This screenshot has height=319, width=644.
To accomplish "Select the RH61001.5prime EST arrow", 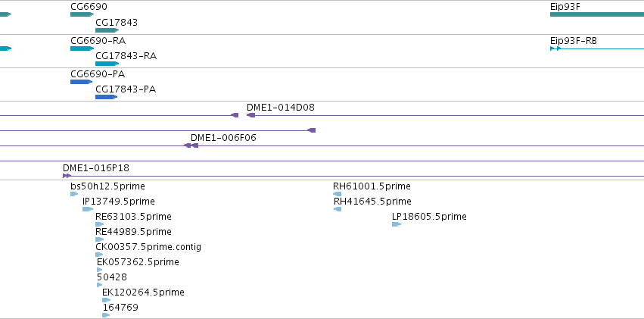I will [x=338, y=194].
